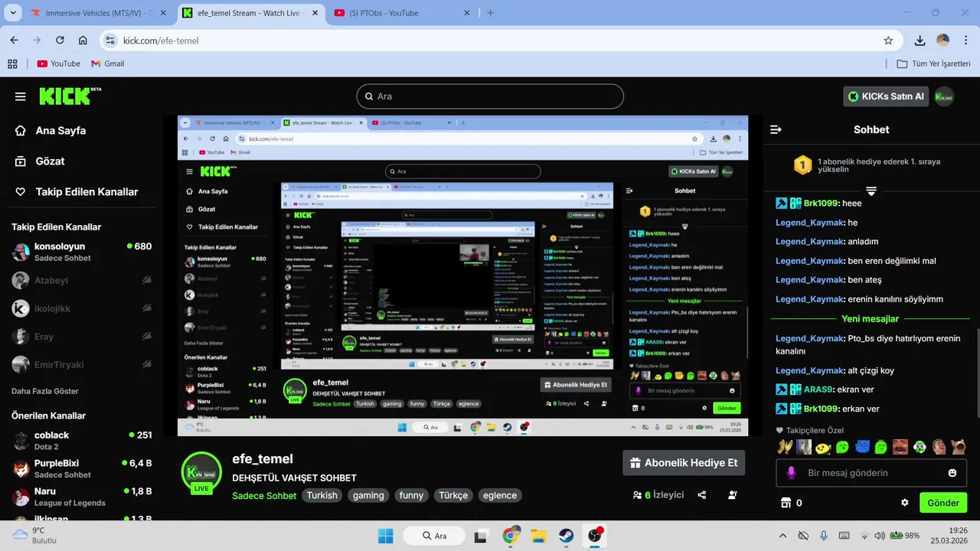The image size is (980, 551).
Task: Open File Explorer from the taskbar
Action: (538, 536)
